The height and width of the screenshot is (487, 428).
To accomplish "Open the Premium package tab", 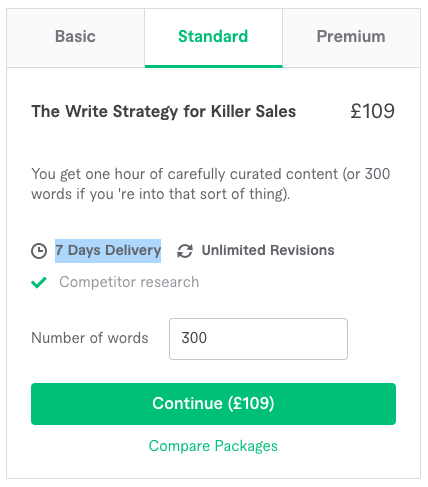I will point(351,38).
